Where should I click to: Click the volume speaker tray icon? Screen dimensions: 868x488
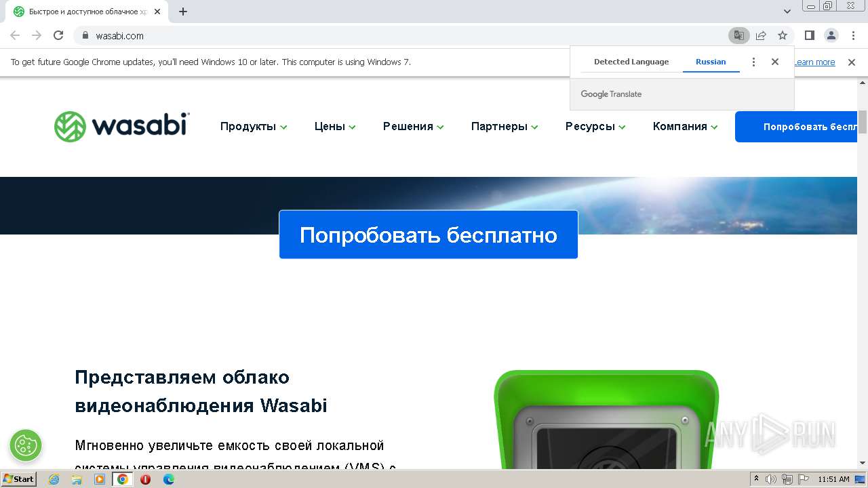tap(771, 479)
